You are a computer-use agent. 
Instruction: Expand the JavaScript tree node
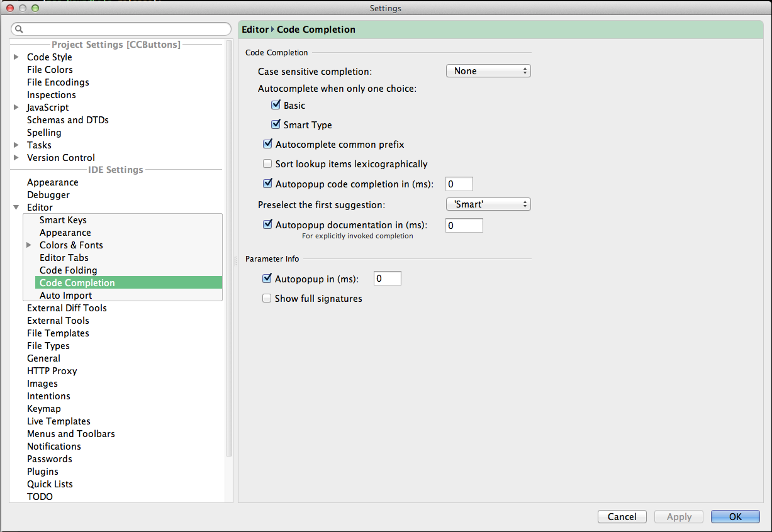click(16, 107)
